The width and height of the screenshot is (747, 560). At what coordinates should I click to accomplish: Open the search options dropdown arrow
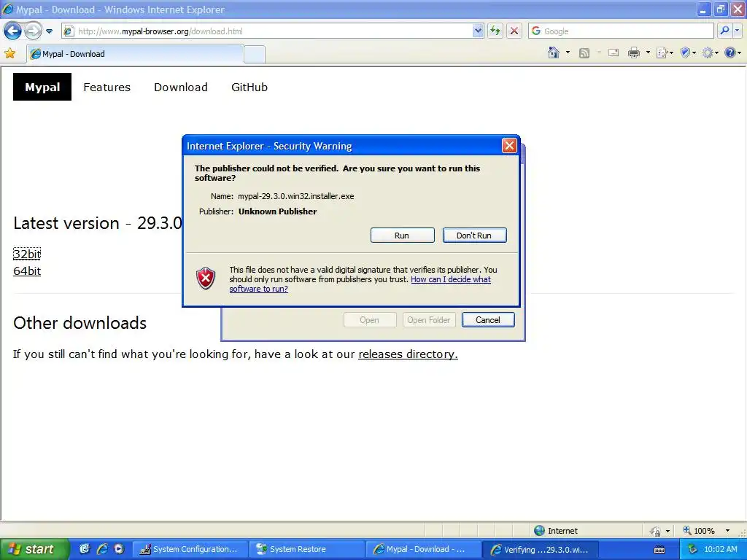tap(737, 31)
